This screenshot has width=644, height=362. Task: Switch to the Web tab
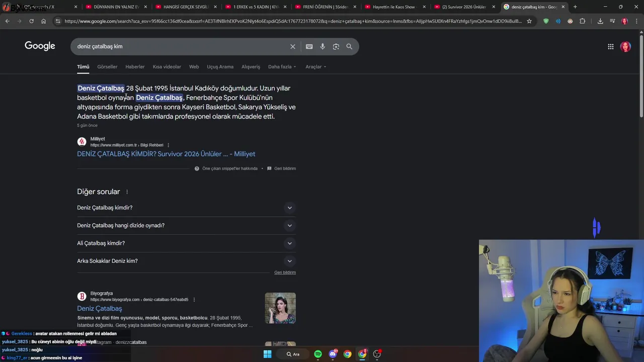[194, 67]
